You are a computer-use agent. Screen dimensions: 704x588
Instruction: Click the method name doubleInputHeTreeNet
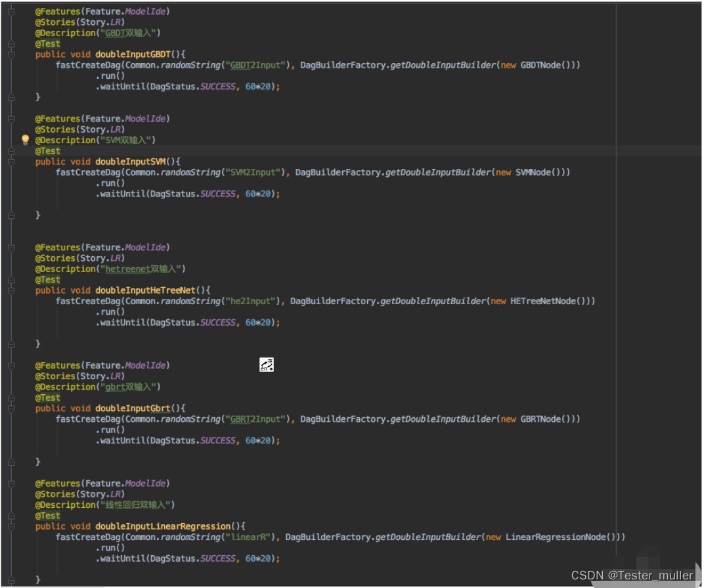[146, 290]
